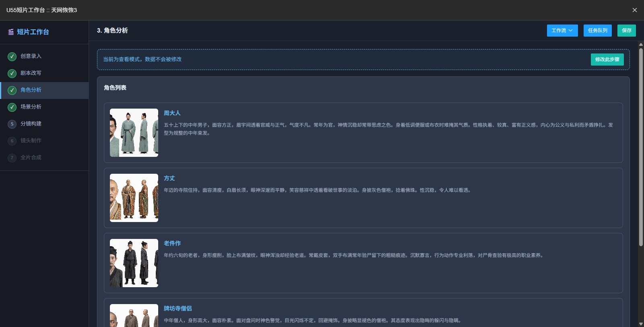Image resolution: width=644 pixels, height=327 pixels.
Task: Open 周大人 character thumbnail image
Action: click(x=134, y=133)
